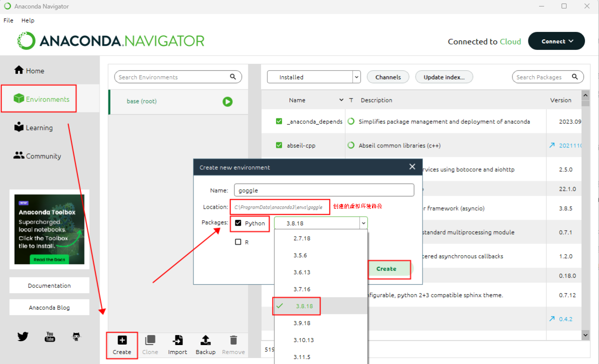Image resolution: width=599 pixels, height=364 pixels.
Task: Open the YouTube link icon
Action: pos(49,337)
